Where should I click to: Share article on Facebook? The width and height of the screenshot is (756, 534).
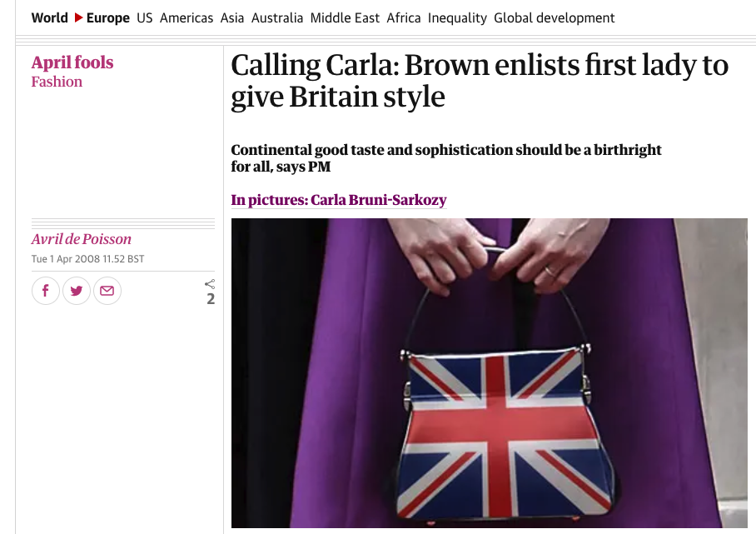click(46, 291)
